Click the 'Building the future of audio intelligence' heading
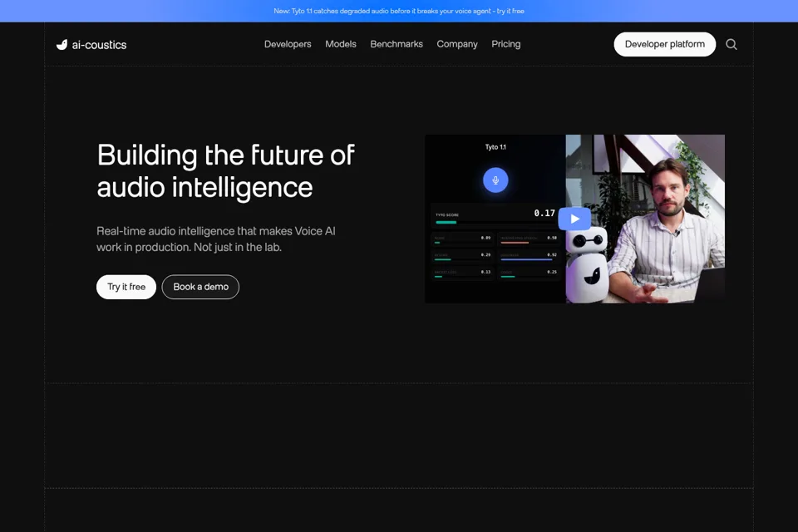Image resolution: width=798 pixels, height=532 pixels. (225, 171)
